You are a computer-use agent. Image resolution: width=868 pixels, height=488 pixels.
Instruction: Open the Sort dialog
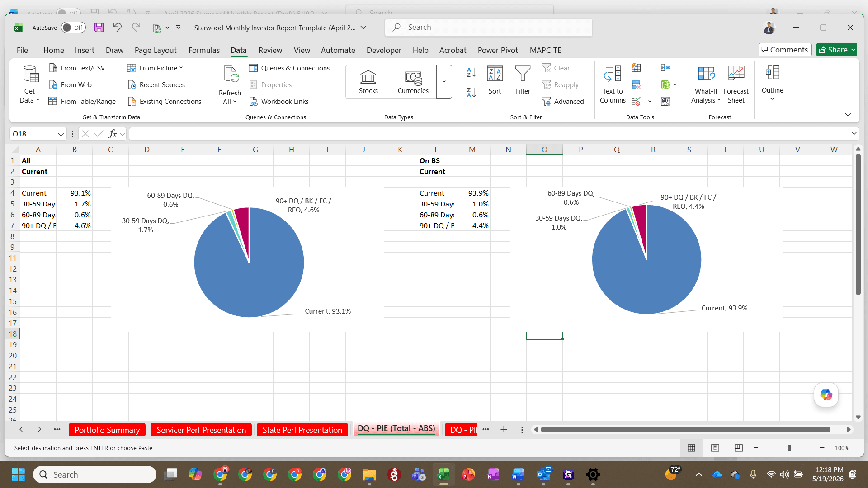click(x=495, y=80)
